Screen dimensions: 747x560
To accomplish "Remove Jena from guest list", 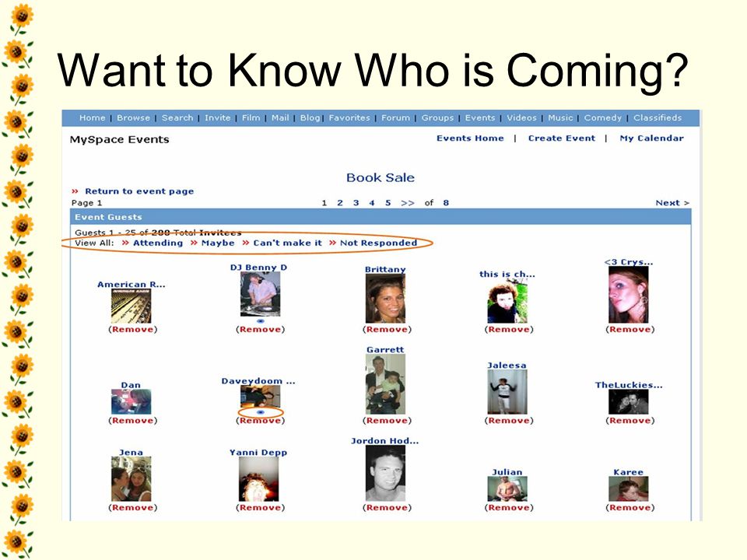I will point(132,508).
